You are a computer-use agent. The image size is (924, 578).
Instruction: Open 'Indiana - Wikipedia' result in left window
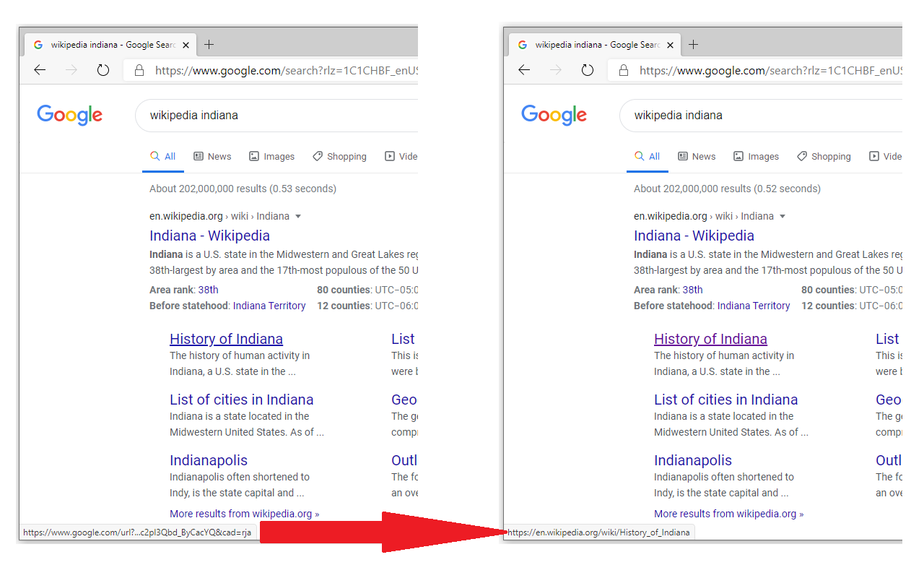(209, 236)
